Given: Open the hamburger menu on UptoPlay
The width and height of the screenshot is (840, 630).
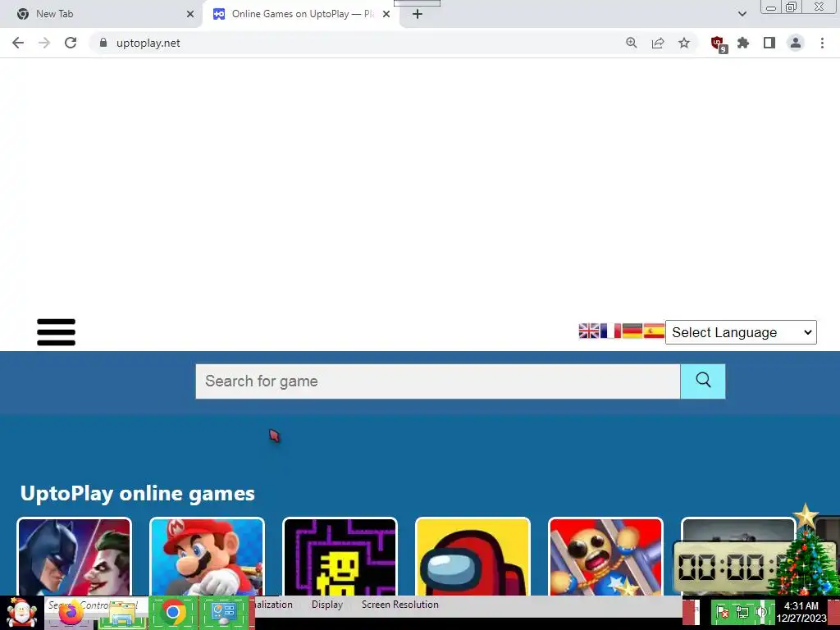Looking at the screenshot, I should point(57,332).
